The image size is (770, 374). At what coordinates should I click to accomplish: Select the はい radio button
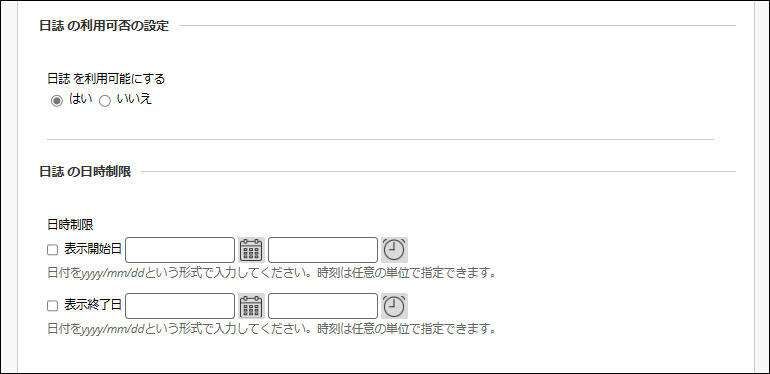pyautogui.click(x=57, y=101)
